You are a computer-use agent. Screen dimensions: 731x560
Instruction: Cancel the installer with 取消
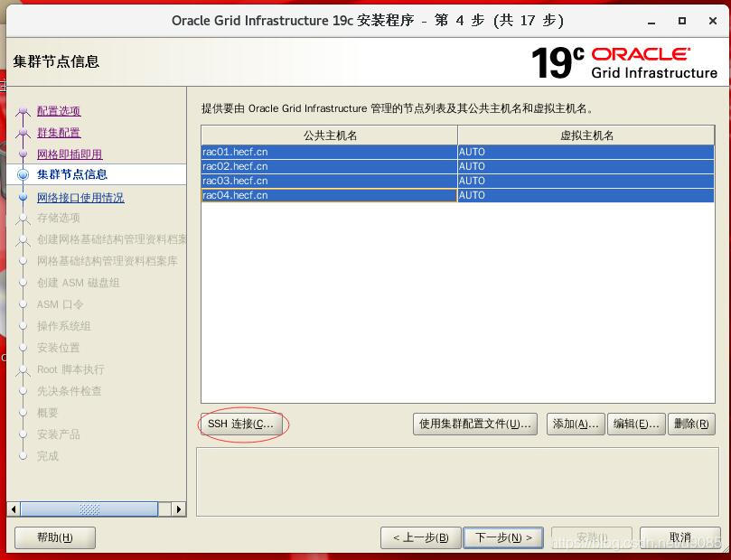[679, 537]
